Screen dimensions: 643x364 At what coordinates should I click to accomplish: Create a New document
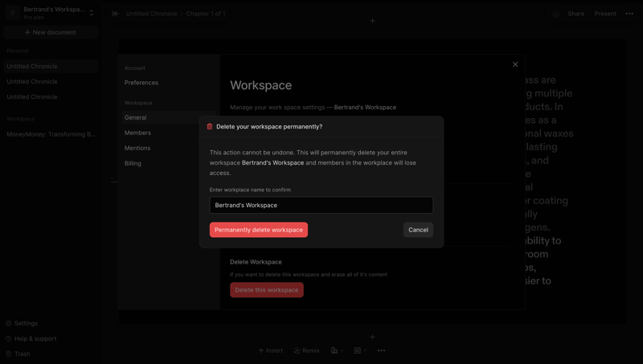[51, 32]
